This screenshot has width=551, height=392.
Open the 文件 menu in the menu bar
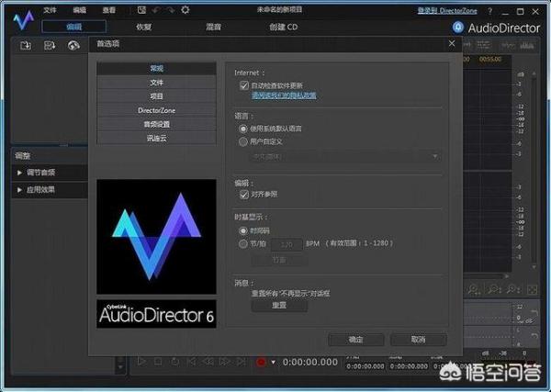[50, 10]
